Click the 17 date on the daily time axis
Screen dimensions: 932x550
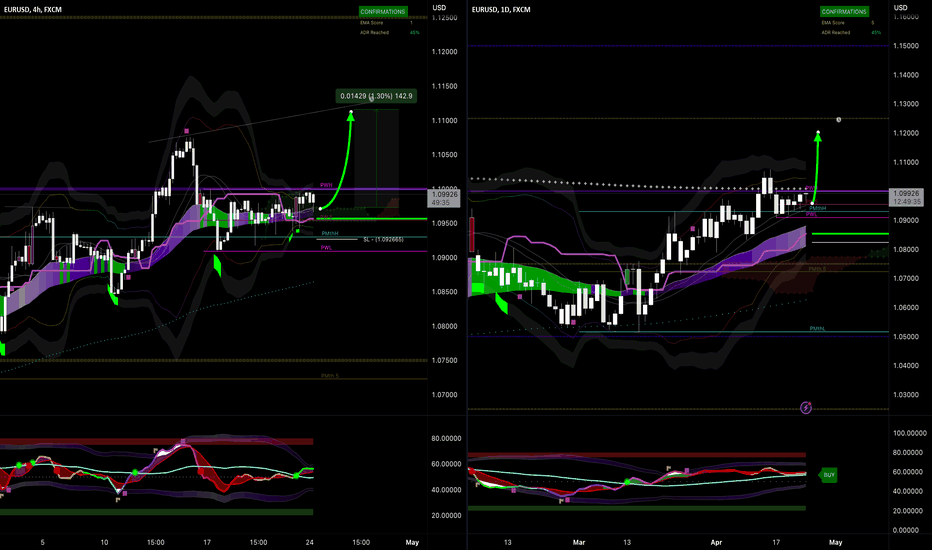[776, 542]
